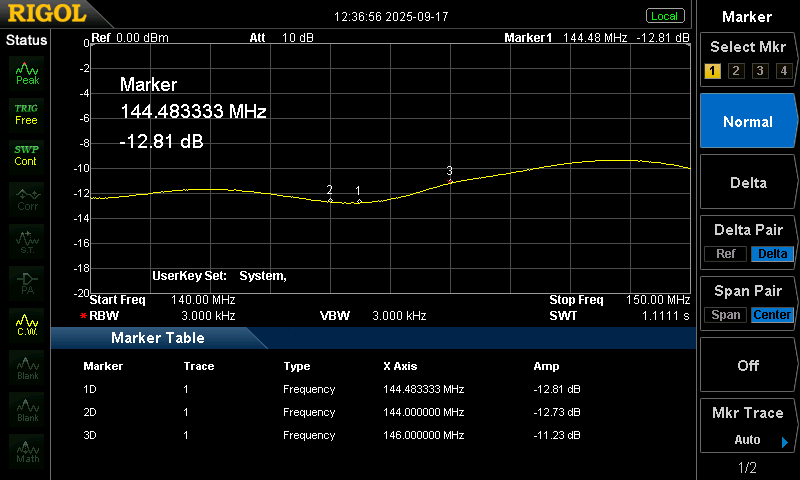This screenshot has width=800, height=480.
Task: Click the S.T status icon
Action: tap(27, 240)
